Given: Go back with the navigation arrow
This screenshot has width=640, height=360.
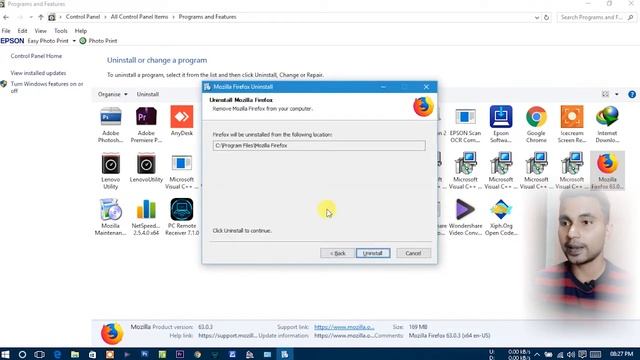Looking at the screenshot, I should (6, 17).
